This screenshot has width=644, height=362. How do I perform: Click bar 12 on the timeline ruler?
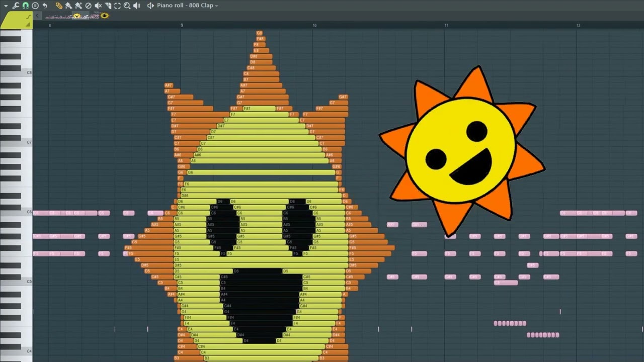tap(579, 25)
